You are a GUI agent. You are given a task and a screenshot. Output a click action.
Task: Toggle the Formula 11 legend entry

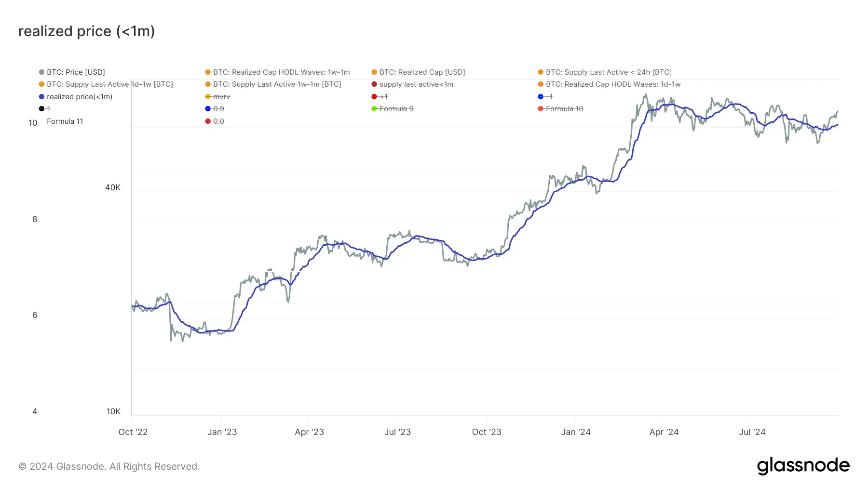pos(65,121)
